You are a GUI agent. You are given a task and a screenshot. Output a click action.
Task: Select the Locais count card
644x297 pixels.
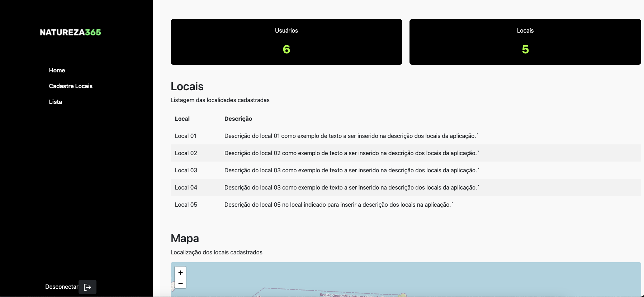(525, 42)
